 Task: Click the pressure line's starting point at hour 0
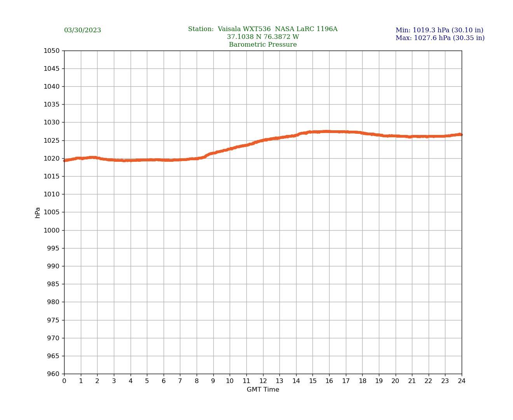(65, 160)
